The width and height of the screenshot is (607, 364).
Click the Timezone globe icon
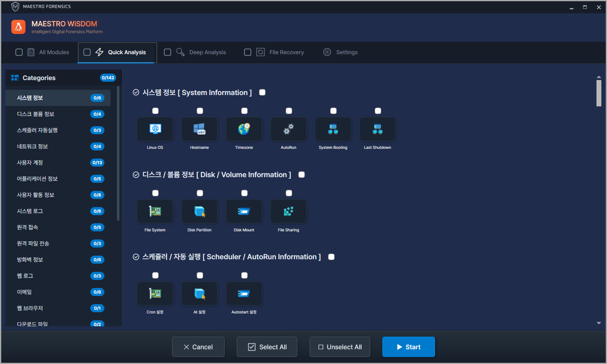click(x=244, y=129)
